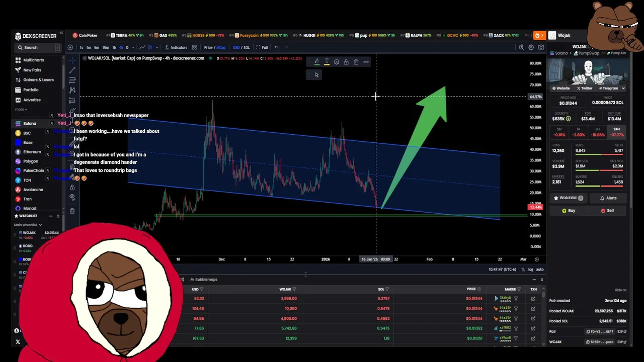Select the 24H stats tab
Image resolution: width=644 pixels, height=362 pixels.
click(x=616, y=132)
